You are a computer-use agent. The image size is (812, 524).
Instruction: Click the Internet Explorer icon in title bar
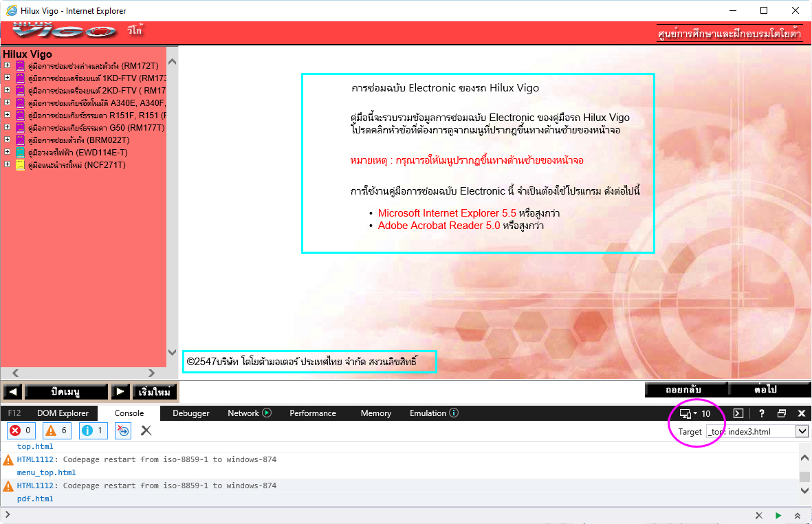pos(12,10)
